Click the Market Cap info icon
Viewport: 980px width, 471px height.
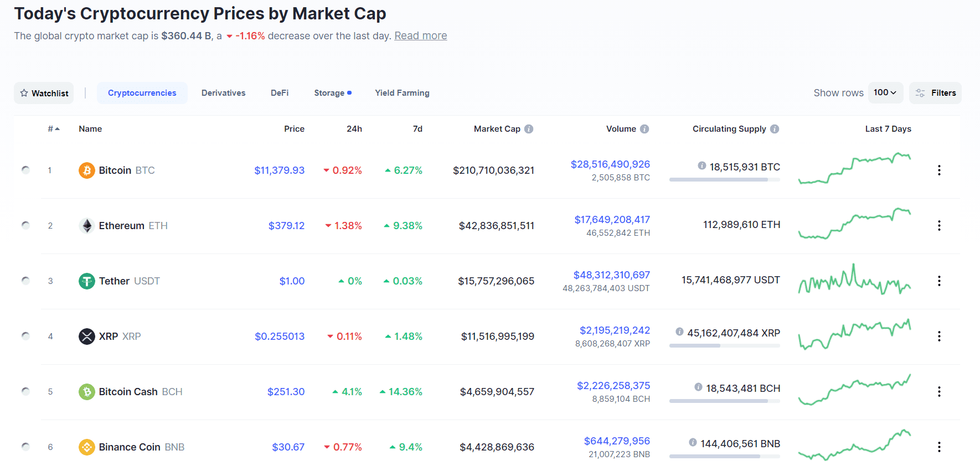tap(529, 129)
